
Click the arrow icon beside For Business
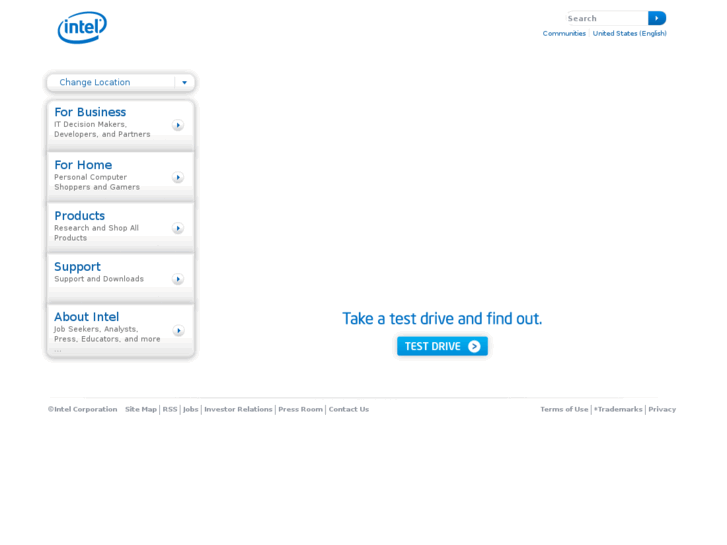[178, 125]
